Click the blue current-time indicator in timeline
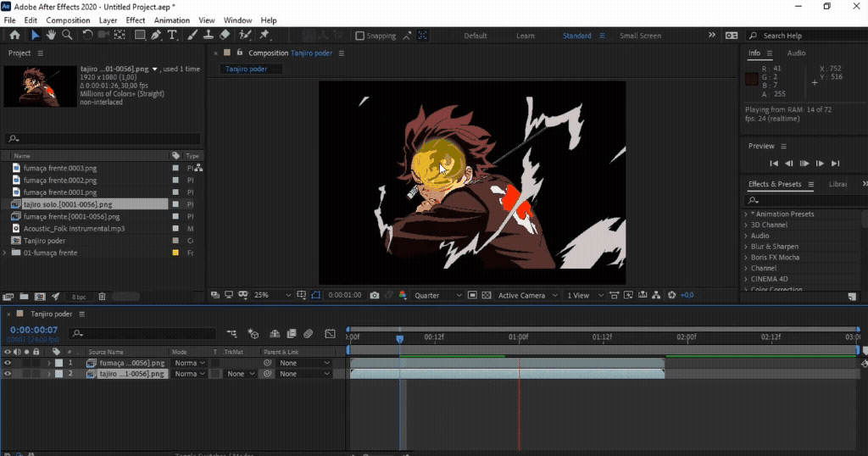Screen dimensions: 868x456 [x=400, y=338]
